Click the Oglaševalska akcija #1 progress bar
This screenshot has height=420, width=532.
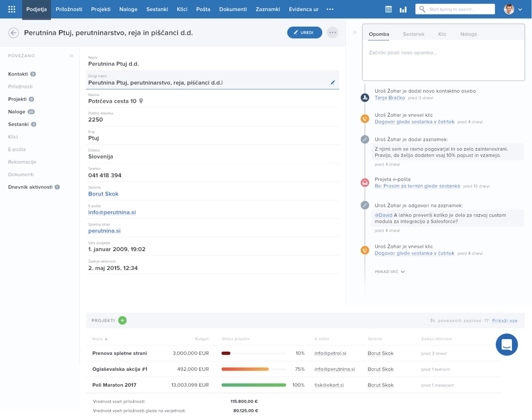click(x=253, y=369)
